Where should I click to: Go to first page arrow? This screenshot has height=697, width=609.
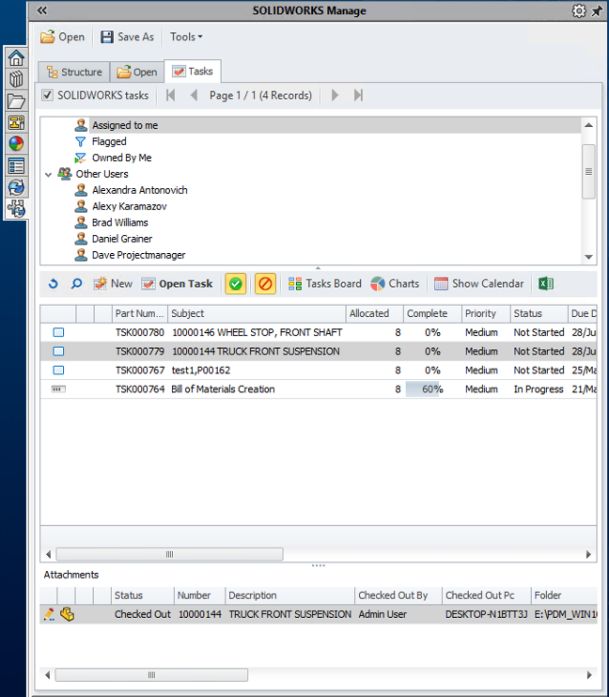point(170,95)
